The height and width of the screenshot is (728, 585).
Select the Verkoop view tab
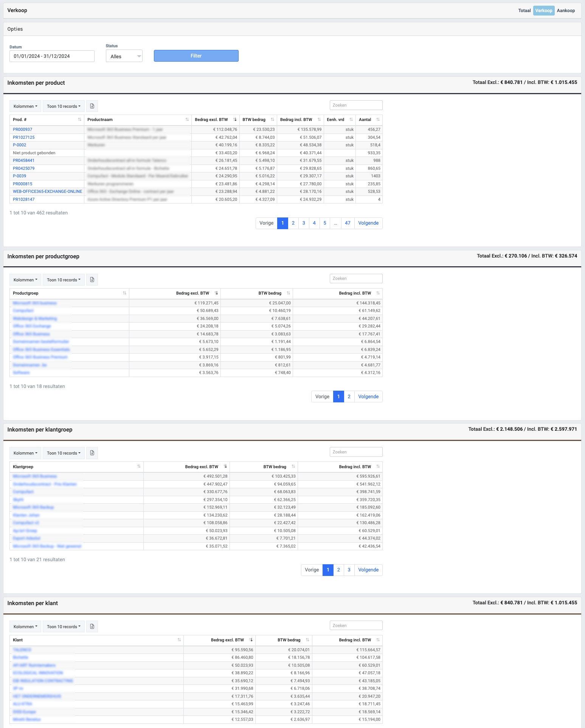click(544, 11)
